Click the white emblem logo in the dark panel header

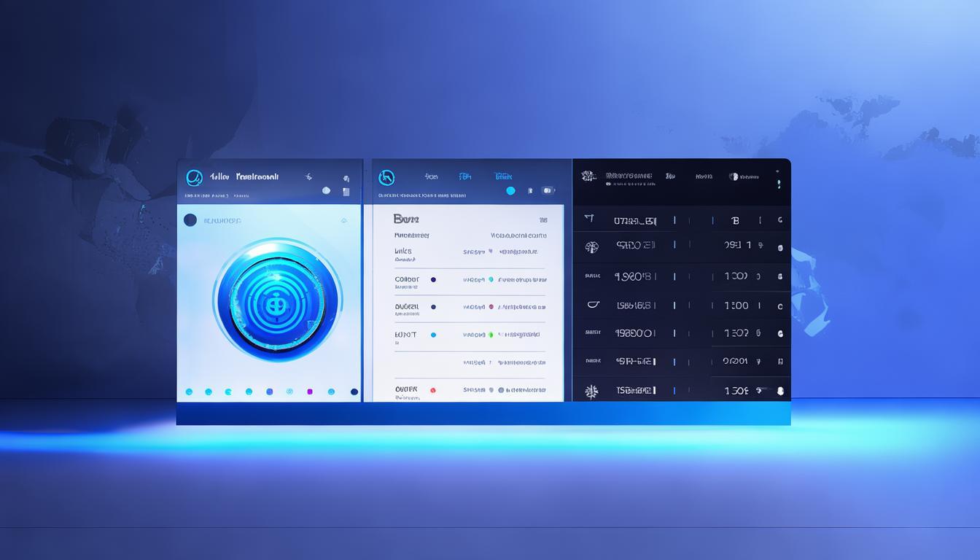[x=588, y=176]
